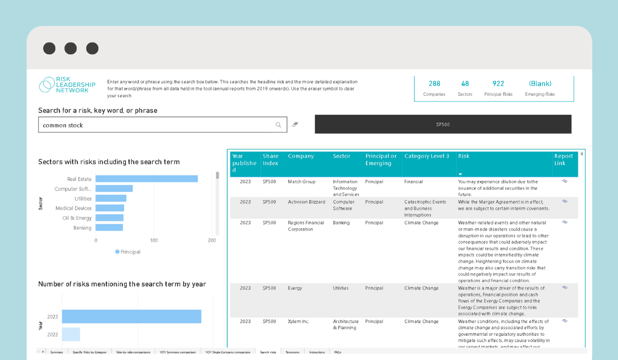The height and width of the screenshot is (360, 618).
Task: Open the Side-by-side comparisons tab
Action: click(133, 352)
